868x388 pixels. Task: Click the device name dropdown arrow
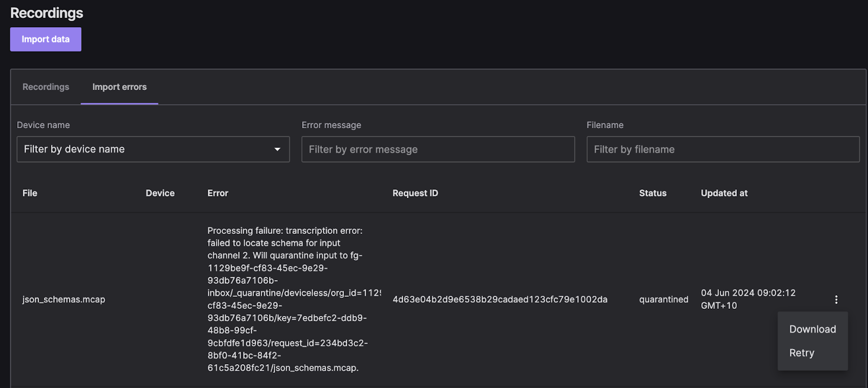click(x=277, y=149)
